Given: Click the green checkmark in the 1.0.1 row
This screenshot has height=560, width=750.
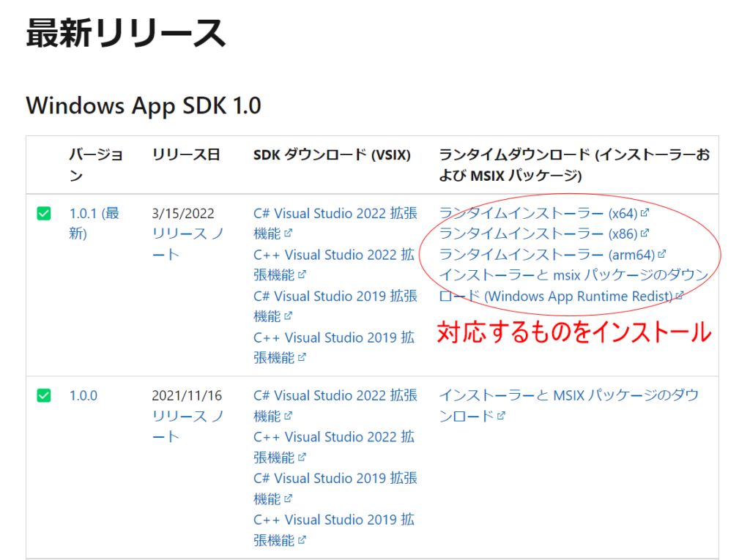Looking at the screenshot, I should point(43,213).
